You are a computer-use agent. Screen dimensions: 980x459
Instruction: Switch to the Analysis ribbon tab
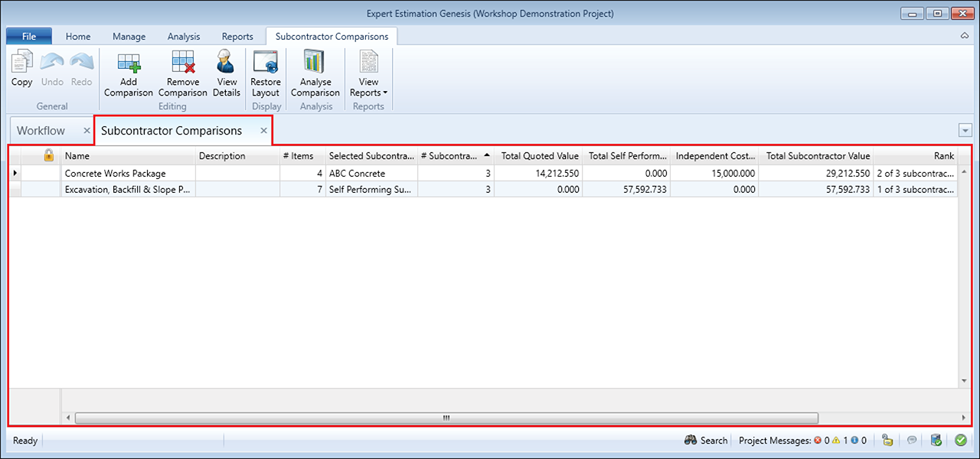[x=184, y=36]
